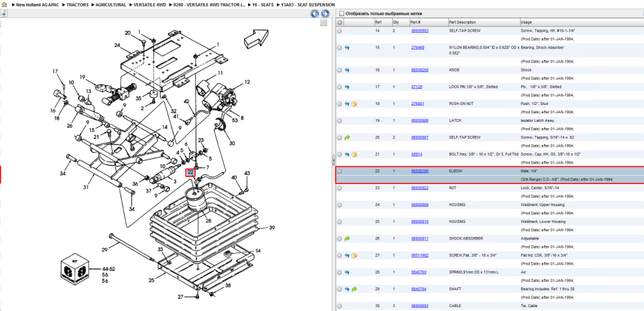The height and width of the screenshot is (311, 644).
Task: Enable show only selected labels checkbox
Action: coord(341,14)
